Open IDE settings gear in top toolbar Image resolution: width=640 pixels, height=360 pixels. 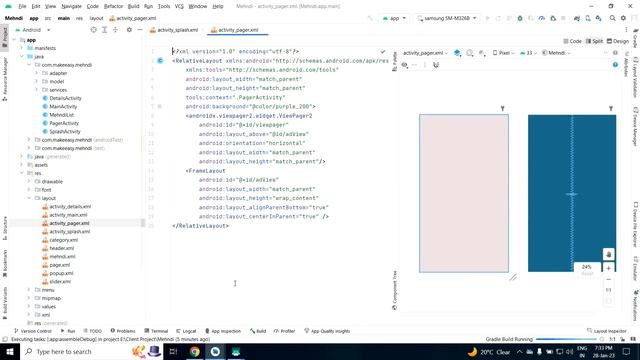pyautogui.click(x=623, y=18)
